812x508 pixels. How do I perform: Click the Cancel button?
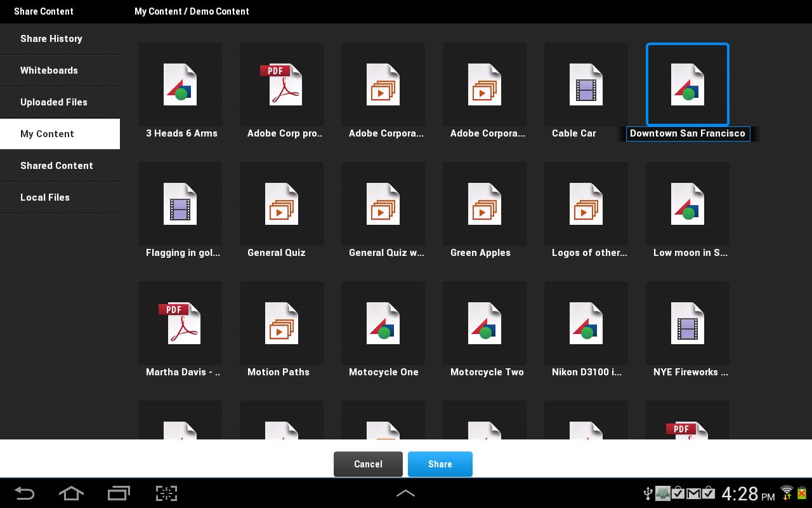[368, 464]
